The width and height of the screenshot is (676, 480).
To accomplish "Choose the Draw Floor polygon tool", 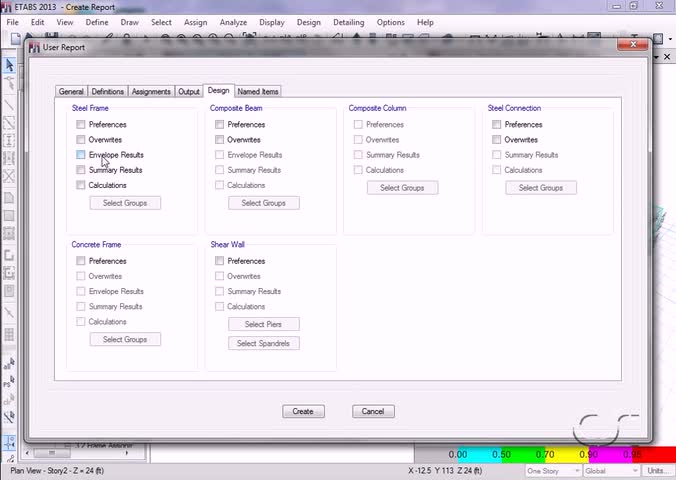I will tap(9, 198).
